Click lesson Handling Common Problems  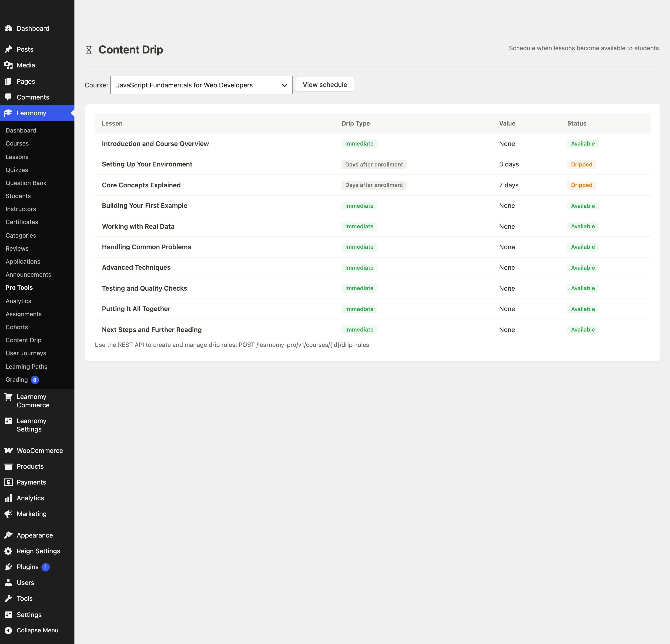[146, 247]
